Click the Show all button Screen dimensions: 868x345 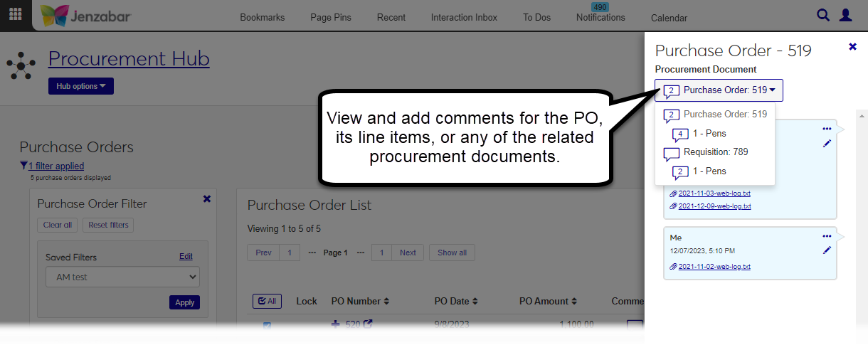click(x=452, y=253)
